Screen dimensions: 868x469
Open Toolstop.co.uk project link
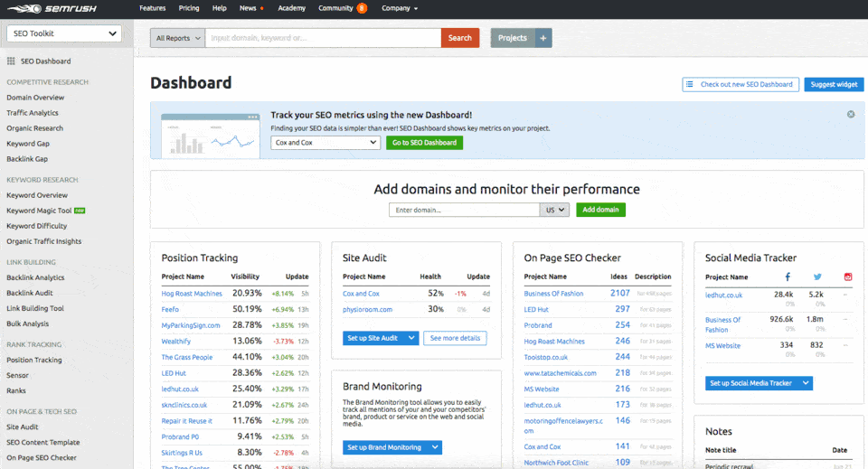point(546,357)
